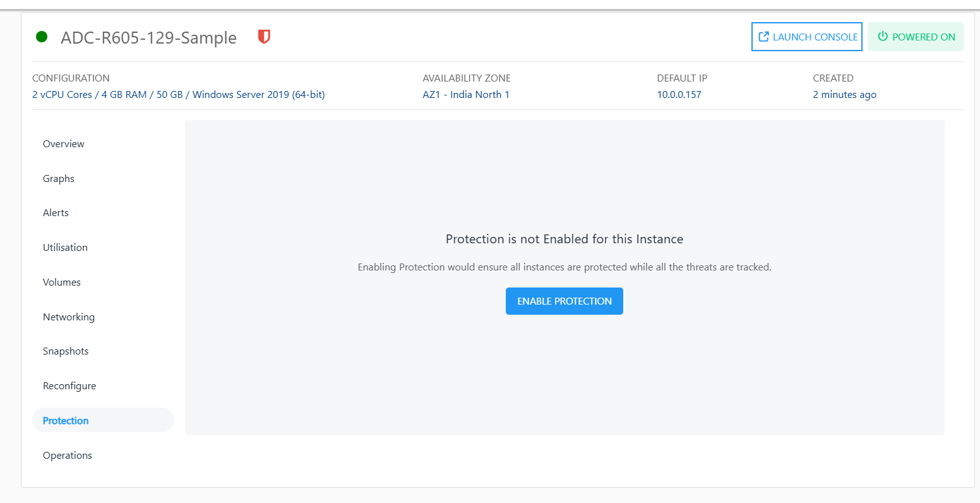Click the default IP address 10.0.0.157
Viewport: 980px width, 503px height.
coord(679,94)
